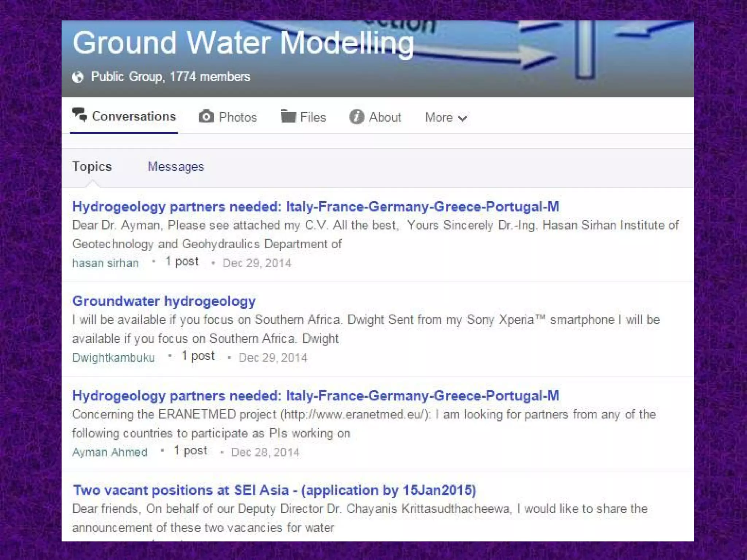This screenshot has height=560, width=747.
Task: Click the Photos camera icon
Action: pos(206,117)
